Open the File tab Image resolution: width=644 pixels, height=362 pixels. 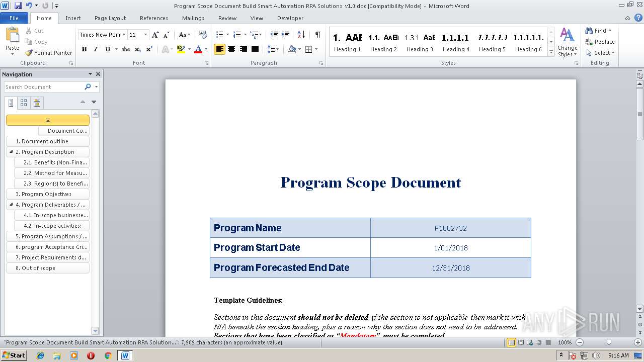pyautogui.click(x=14, y=18)
